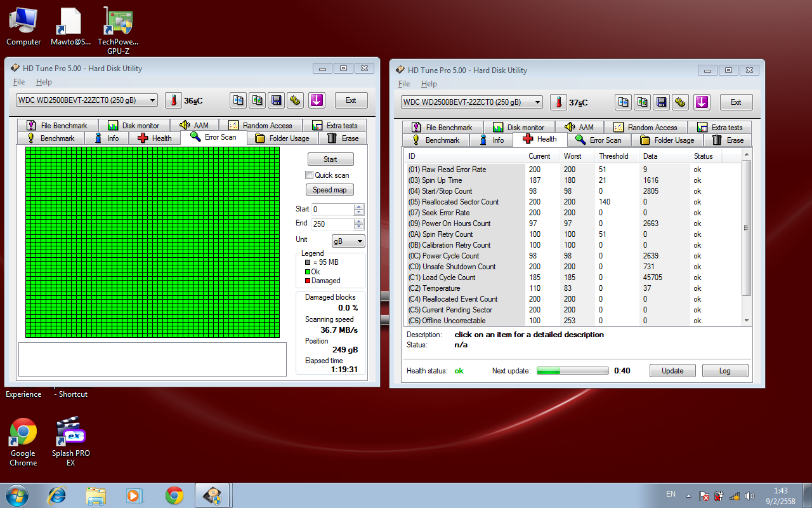Switch to Benchmark tab in left HD Tune window
The width and height of the screenshot is (812, 508).
click(51, 138)
